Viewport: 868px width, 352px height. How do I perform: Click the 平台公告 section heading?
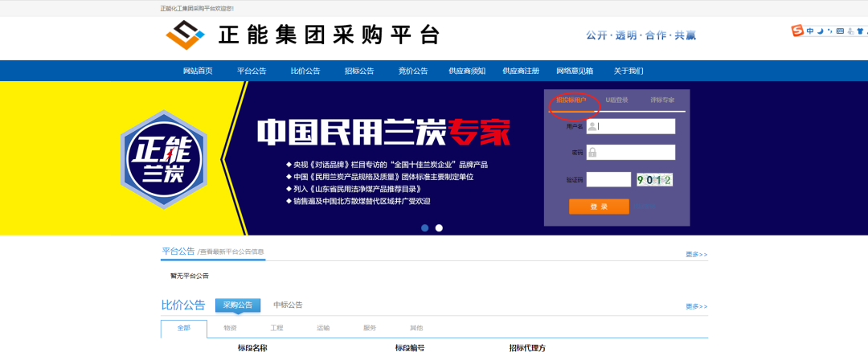point(178,252)
